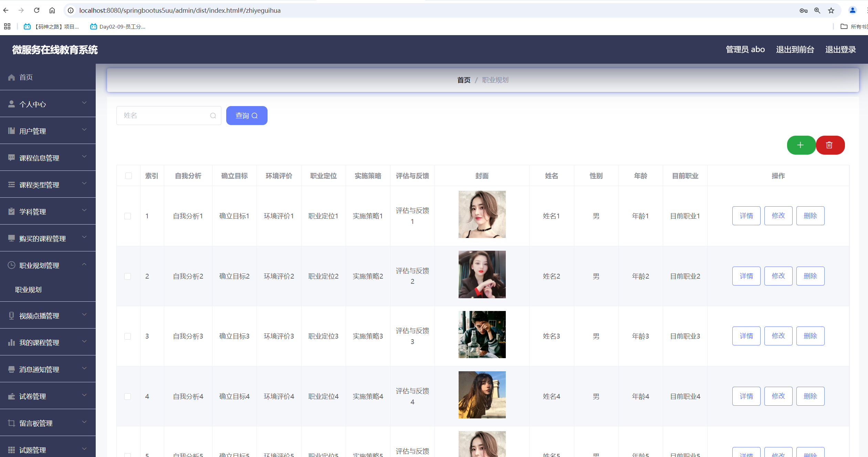Viewport: 868px width, 457px height.
Task: Expand the 购买的课程管理 chevron
Action: point(84,237)
